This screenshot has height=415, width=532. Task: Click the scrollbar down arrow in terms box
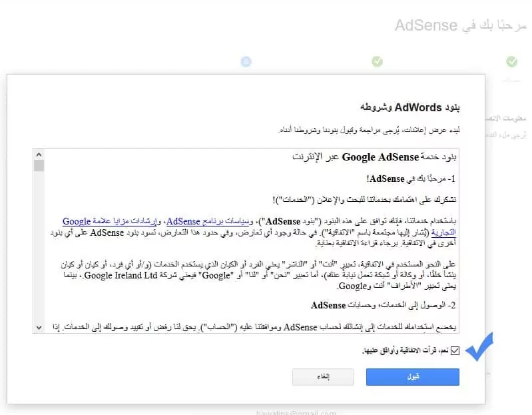point(39,328)
